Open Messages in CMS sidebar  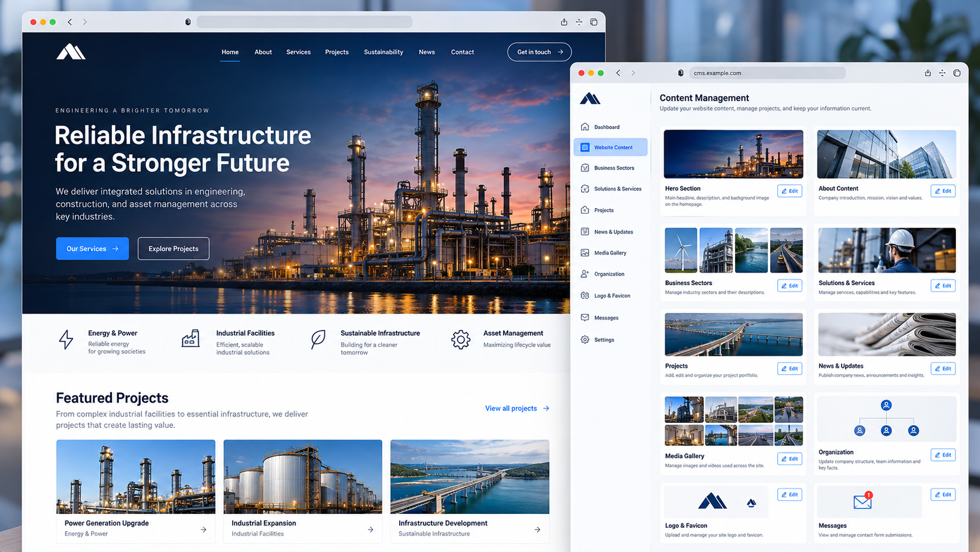[600, 318]
